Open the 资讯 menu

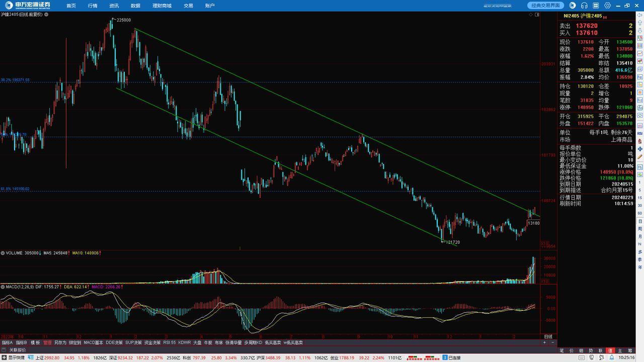point(114,6)
